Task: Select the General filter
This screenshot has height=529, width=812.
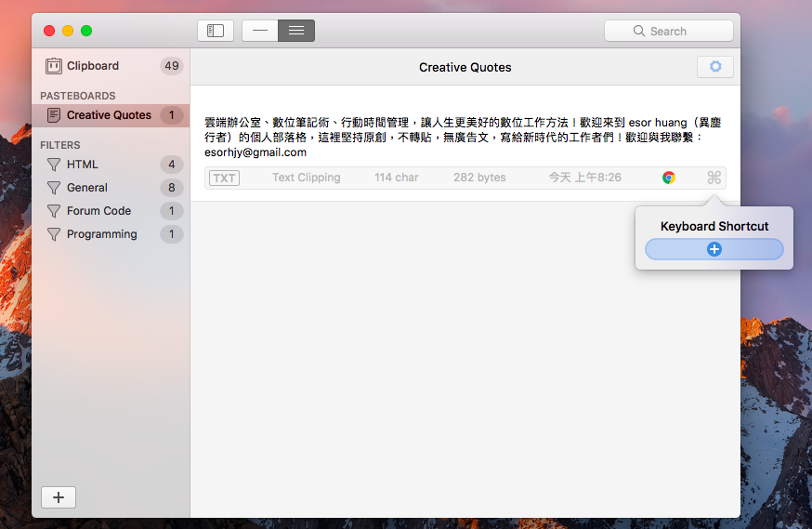Action: coord(111,188)
